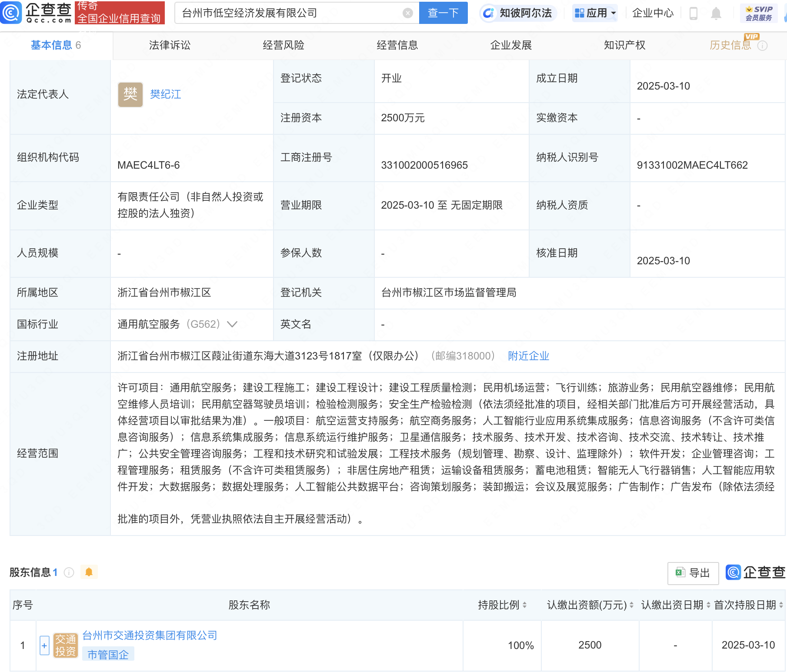This screenshot has width=787, height=672.
Task: Click the 樊 legal representative avatar
Action: [130, 94]
